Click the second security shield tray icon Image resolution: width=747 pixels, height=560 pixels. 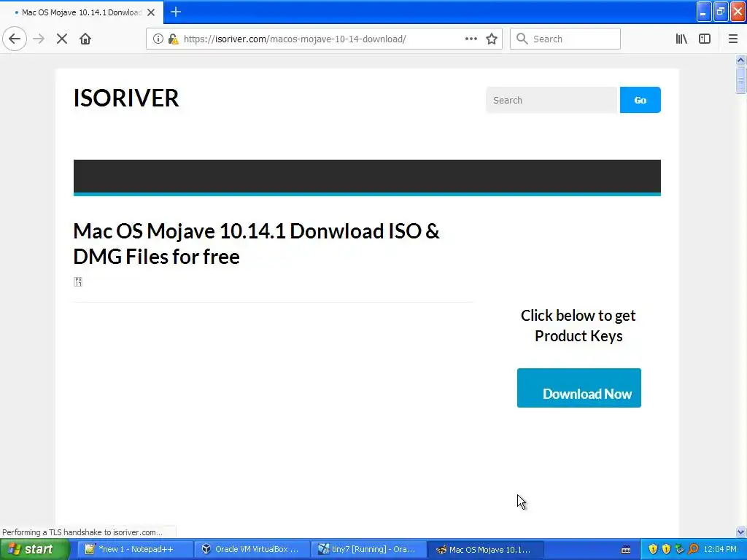[667, 550]
